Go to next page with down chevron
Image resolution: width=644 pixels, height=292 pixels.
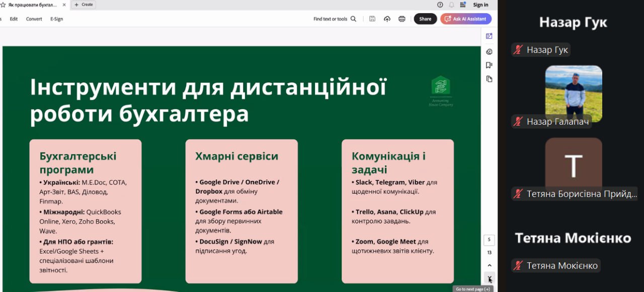[x=489, y=278]
